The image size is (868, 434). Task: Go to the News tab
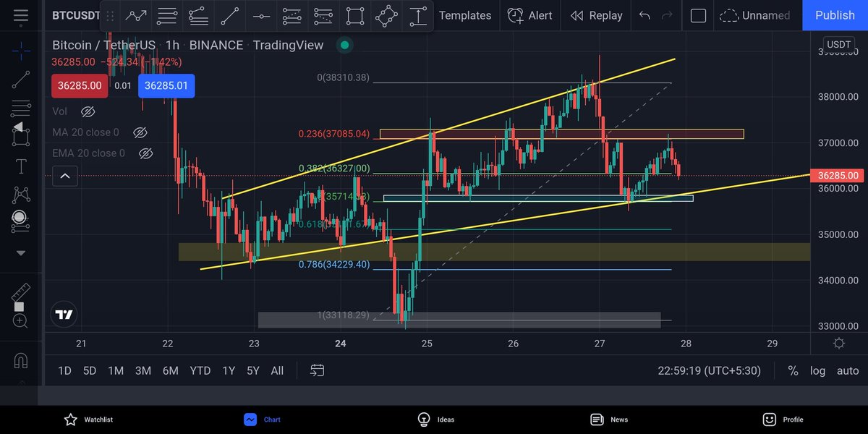tap(609, 419)
